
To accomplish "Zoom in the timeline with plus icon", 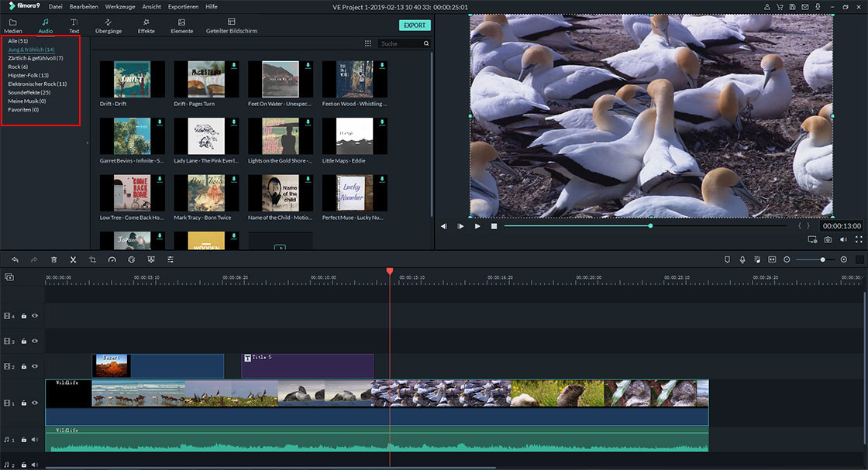I will (x=844, y=259).
